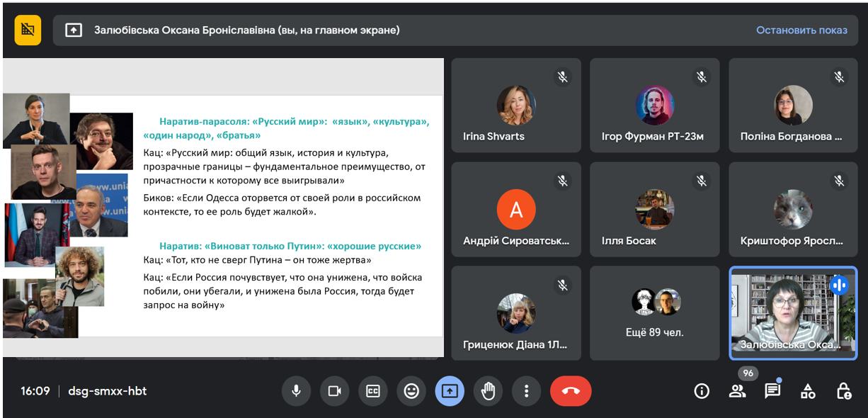Show the participants list with 96 badge

coord(738,391)
